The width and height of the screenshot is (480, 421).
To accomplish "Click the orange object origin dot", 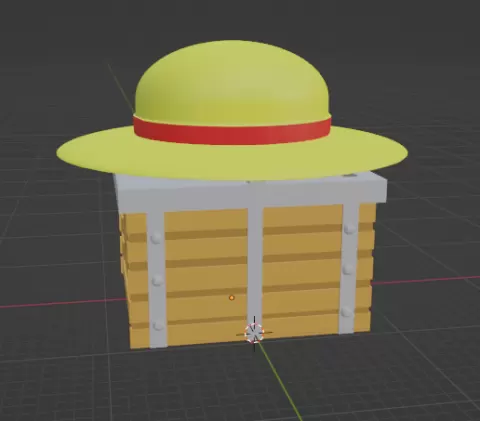I will tap(232, 298).
